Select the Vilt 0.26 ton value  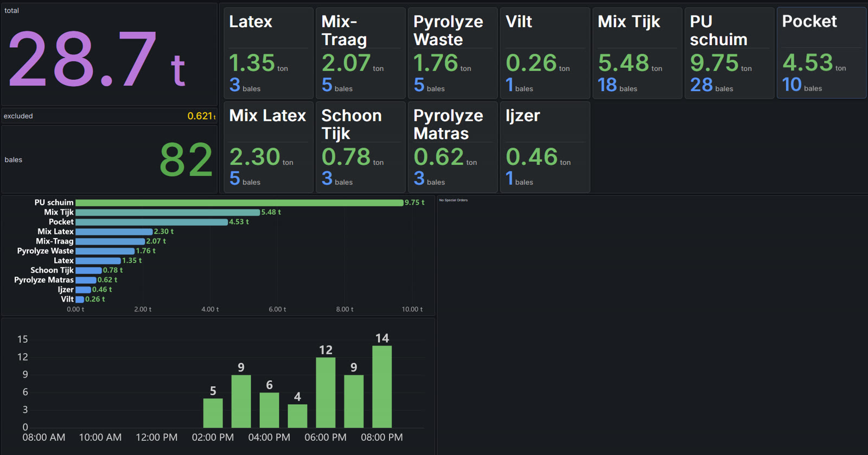tap(538, 63)
